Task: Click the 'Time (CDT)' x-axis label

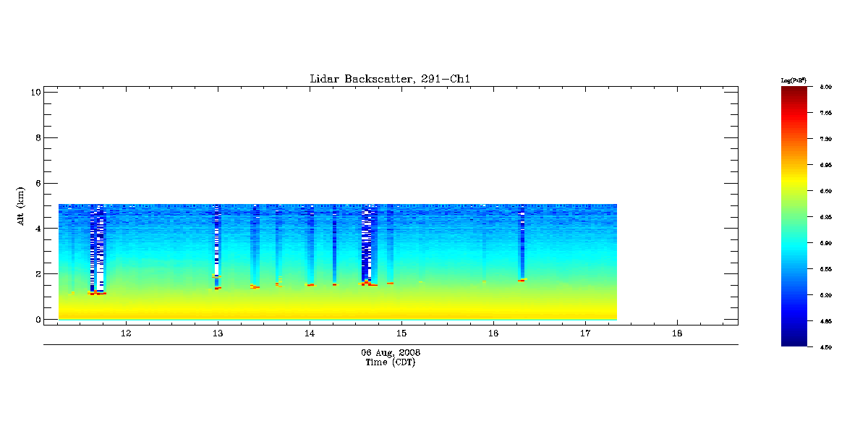Action: point(391,362)
